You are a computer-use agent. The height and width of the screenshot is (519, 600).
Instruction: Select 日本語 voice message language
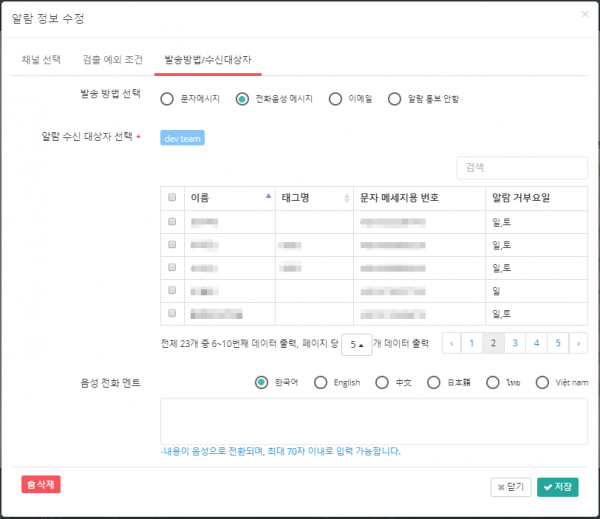click(x=434, y=382)
